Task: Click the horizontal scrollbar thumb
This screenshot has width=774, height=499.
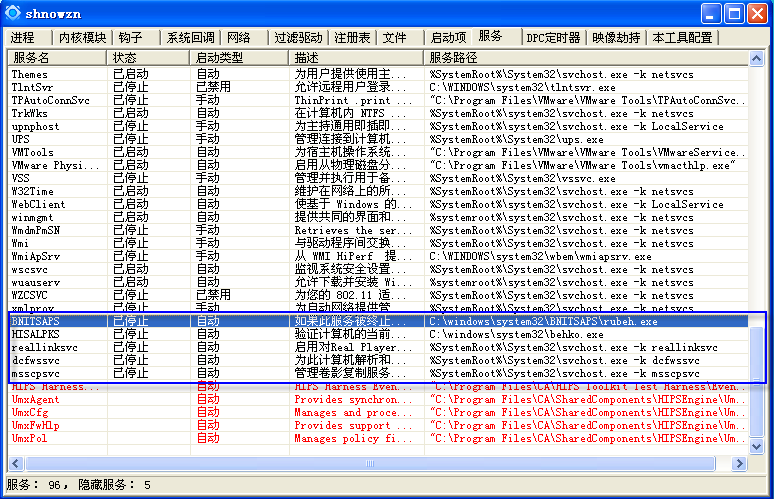Action: (x=370, y=463)
